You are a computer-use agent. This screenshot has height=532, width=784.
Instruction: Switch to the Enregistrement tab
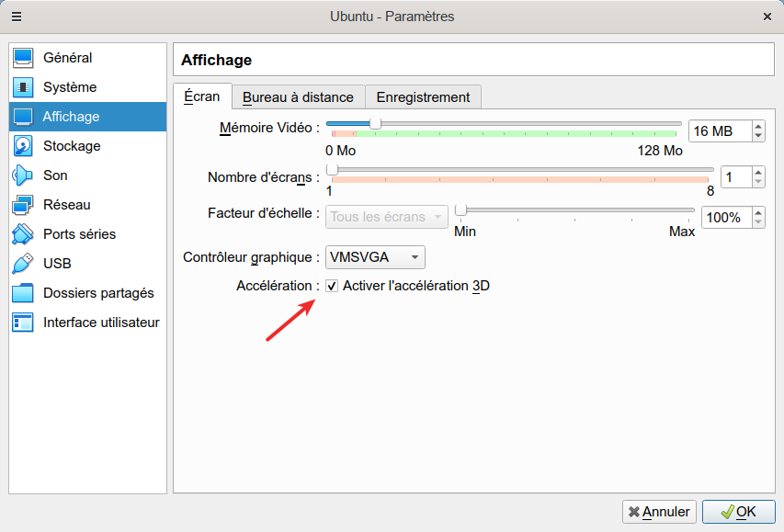coord(423,96)
